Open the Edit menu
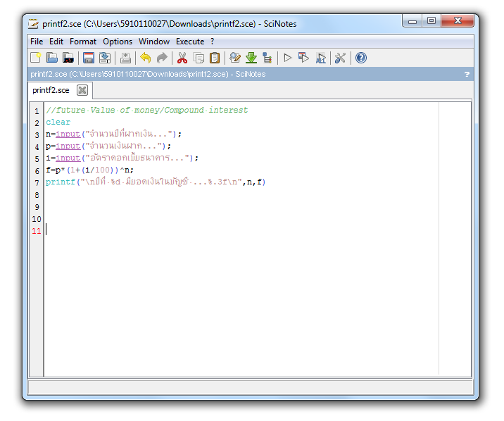Screen dimensions: 504x421 pos(56,42)
